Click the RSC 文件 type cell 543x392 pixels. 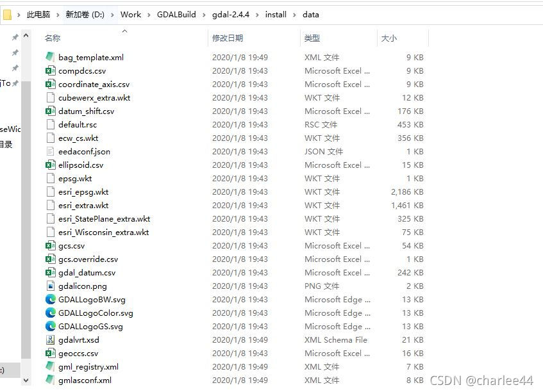click(321, 124)
